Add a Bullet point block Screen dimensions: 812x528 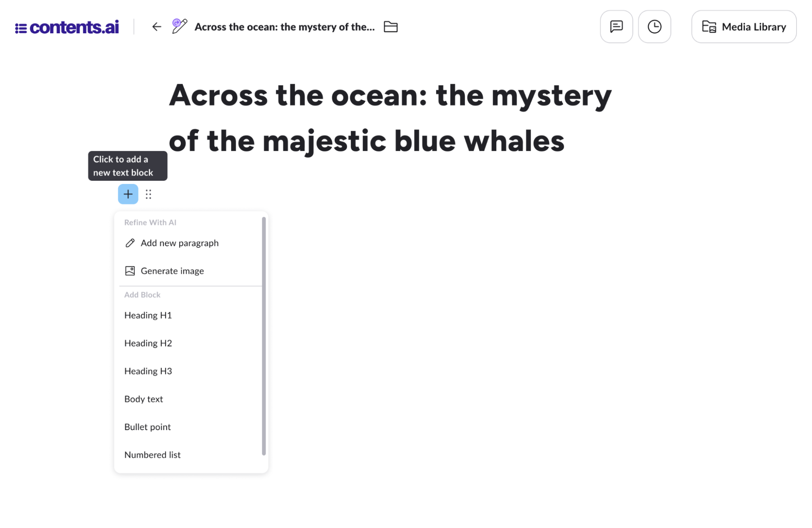pos(147,427)
